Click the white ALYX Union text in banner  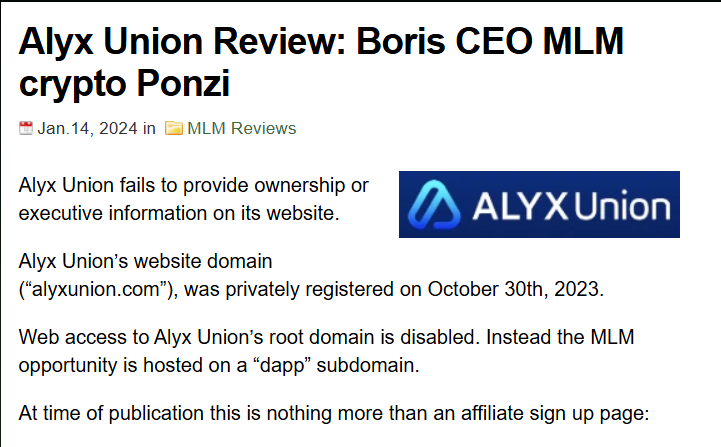coord(572,206)
